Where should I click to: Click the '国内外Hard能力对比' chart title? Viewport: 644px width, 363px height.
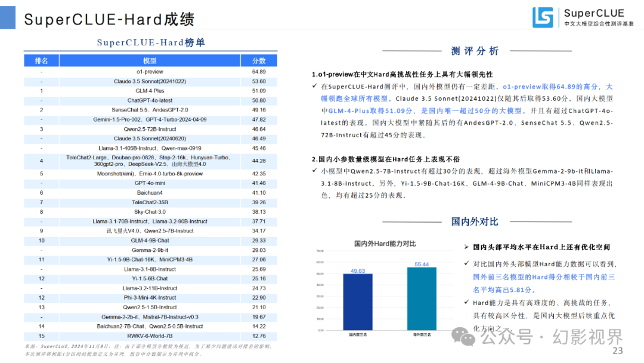[385, 244]
